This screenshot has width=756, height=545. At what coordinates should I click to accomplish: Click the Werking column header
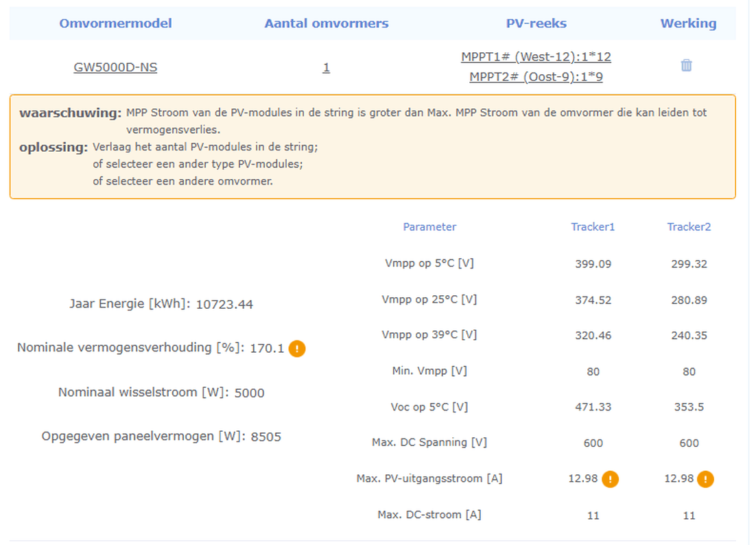point(688,23)
